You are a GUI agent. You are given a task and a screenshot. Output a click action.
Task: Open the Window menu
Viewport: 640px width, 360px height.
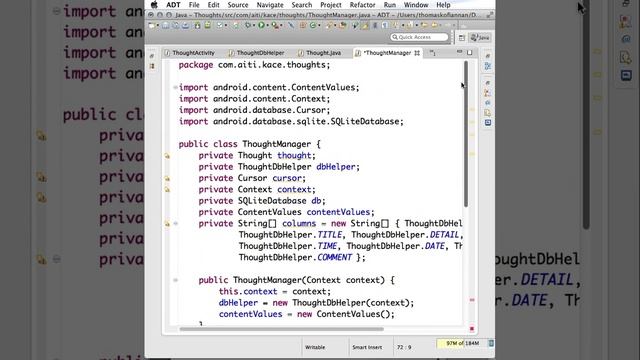click(416, 5)
